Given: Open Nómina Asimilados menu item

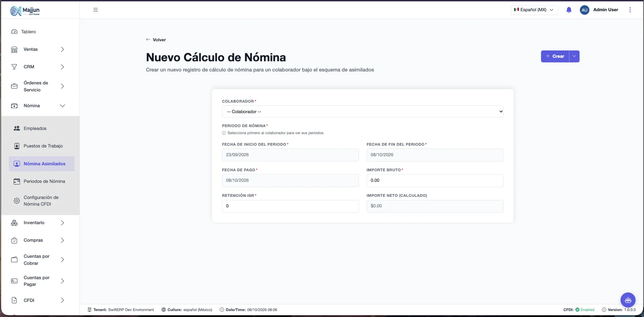Looking at the screenshot, I should point(42,164).
